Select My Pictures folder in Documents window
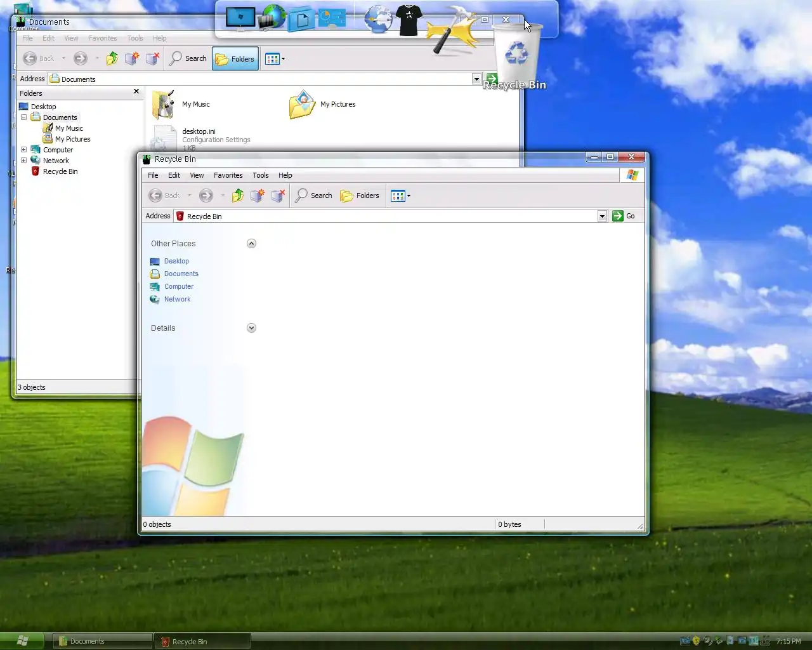This screenshot has height=650, width=812. coord(322,104)
